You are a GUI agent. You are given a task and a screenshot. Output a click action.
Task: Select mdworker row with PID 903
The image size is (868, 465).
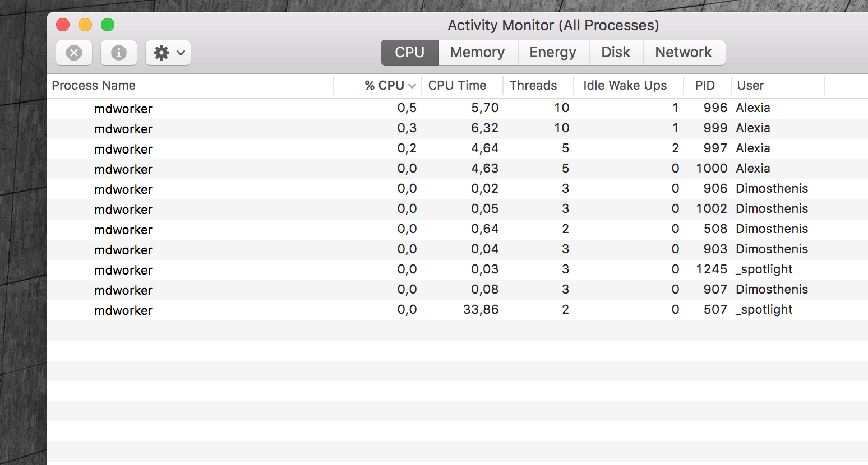(458, 250)
